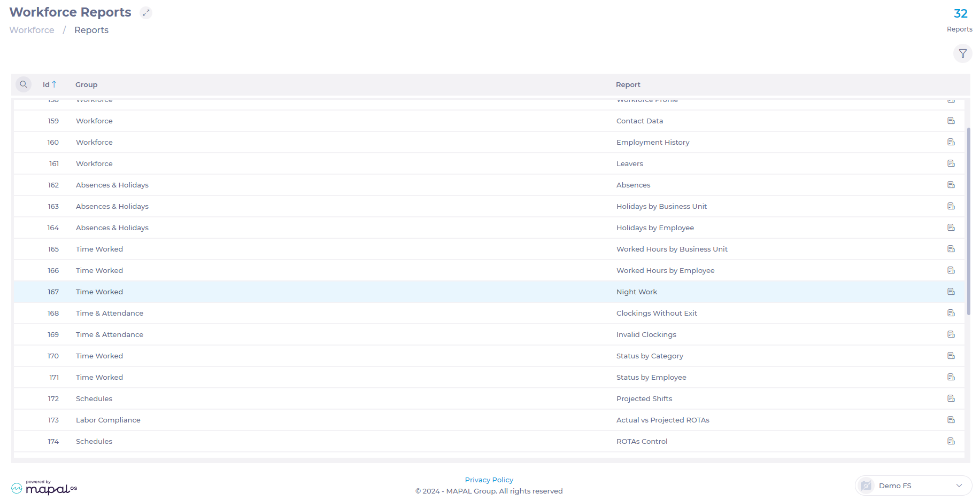This screenshot has width=980, height=501.
Task: Open report icon for Absences row 162
Action: [951, 185]
